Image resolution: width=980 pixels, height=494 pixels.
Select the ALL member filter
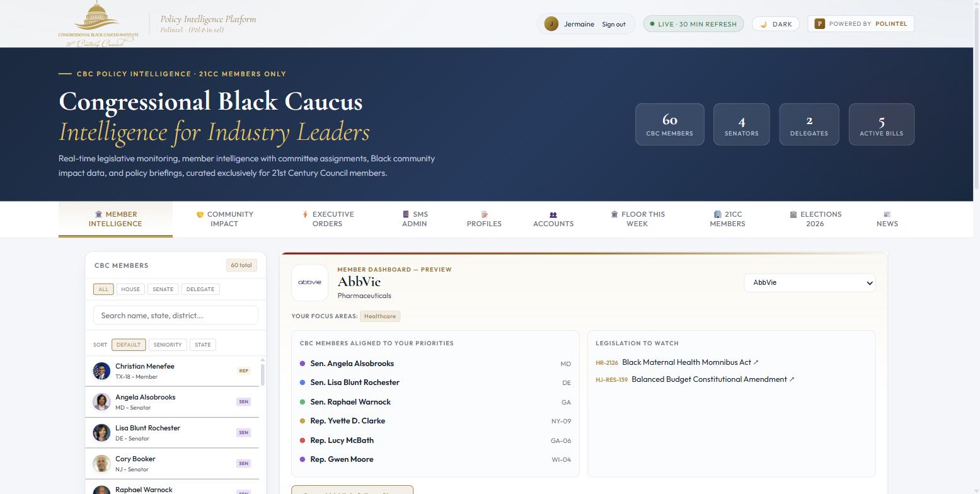(x=103, y=289)
